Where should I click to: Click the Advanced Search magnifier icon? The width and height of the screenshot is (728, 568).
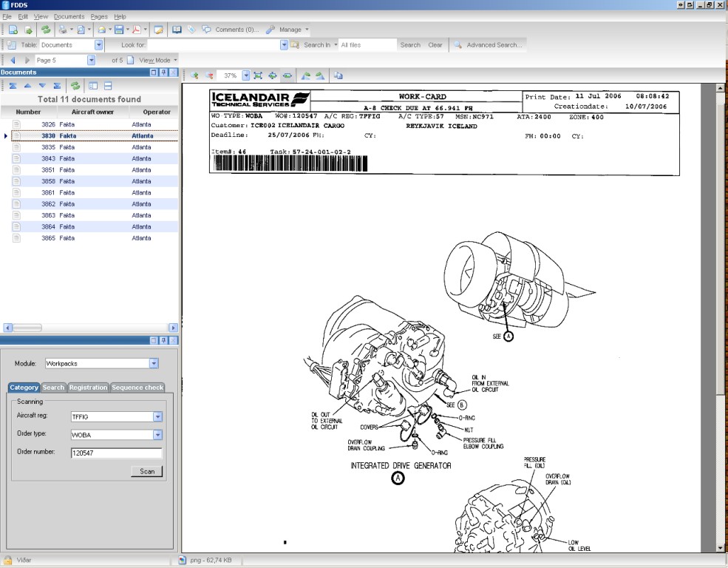point(458,45)
